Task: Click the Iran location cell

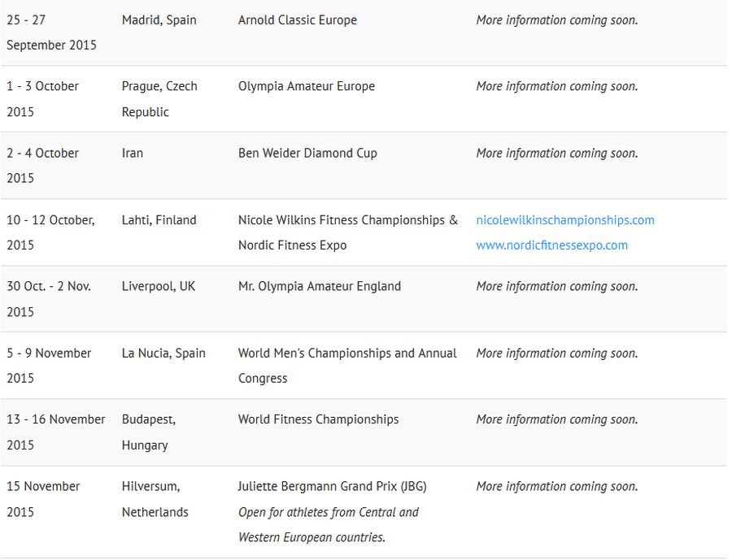Action: click(133, 154)
